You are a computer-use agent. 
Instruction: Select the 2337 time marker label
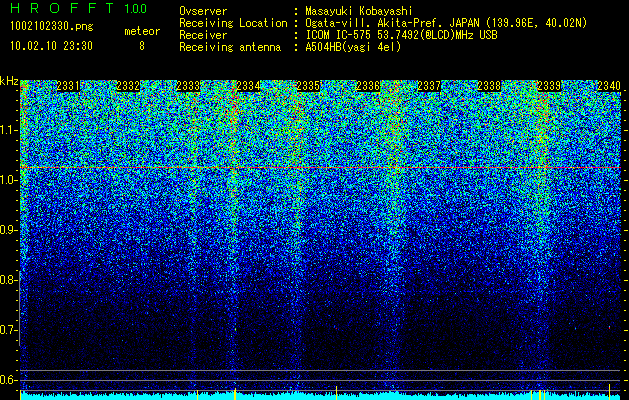coord(429,86)
